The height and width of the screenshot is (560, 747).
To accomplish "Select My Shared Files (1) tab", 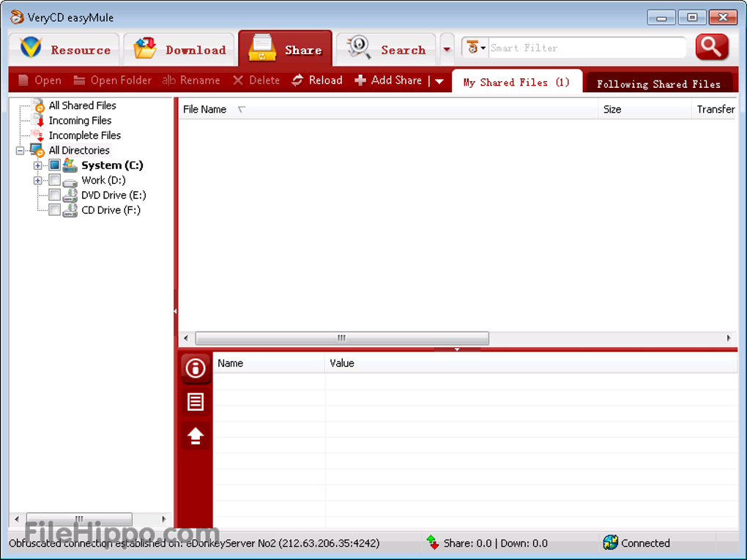I will click(516, 83).
